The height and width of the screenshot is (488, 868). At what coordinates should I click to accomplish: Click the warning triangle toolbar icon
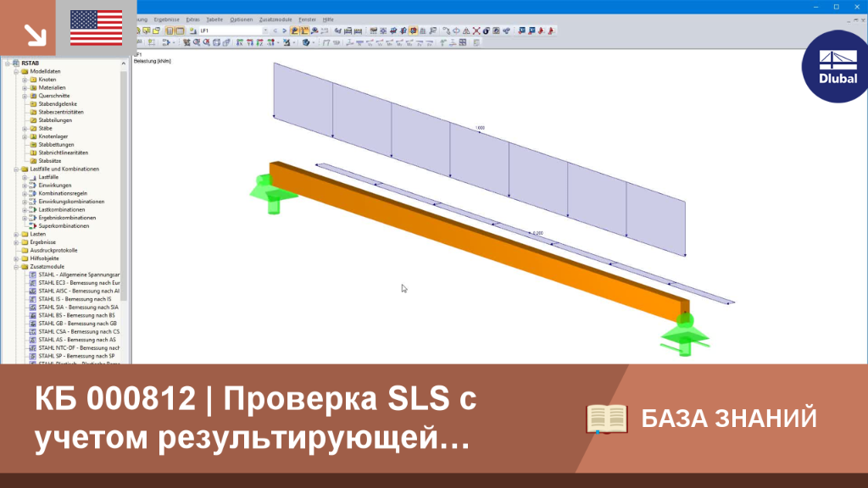(x=466, y=31)
